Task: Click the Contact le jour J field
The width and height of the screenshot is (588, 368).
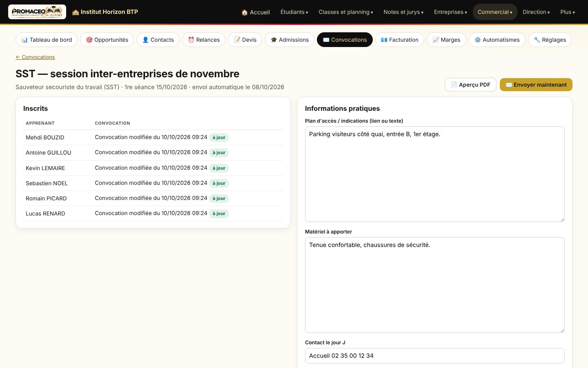Action: tap(435, 356)
